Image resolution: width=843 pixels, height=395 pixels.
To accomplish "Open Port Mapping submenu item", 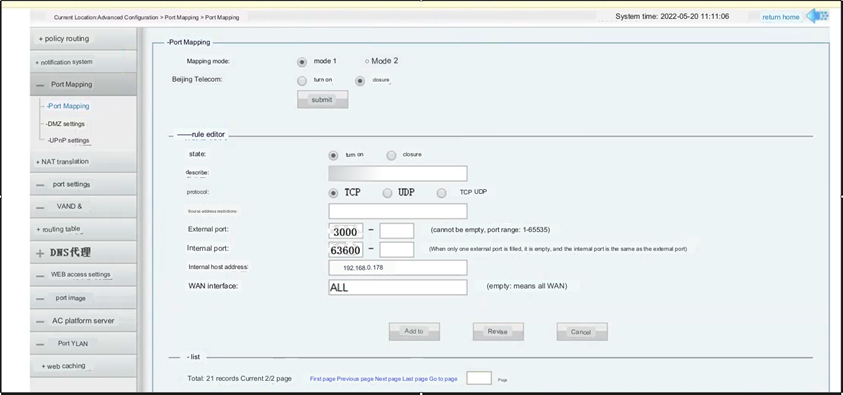I will (x=68, y=106).
